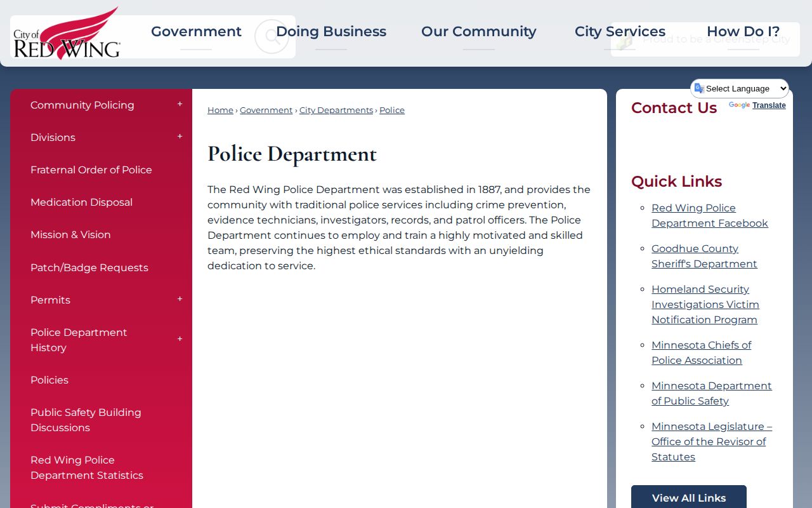Image resolution: width=812 pixels, height=508 pixels.
Task: Go to the Policies page
Action: click(x=49, y=380)
